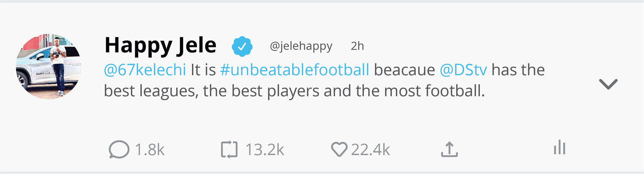
Task: Open the @67kelechi mention
Action: point(145,70)
